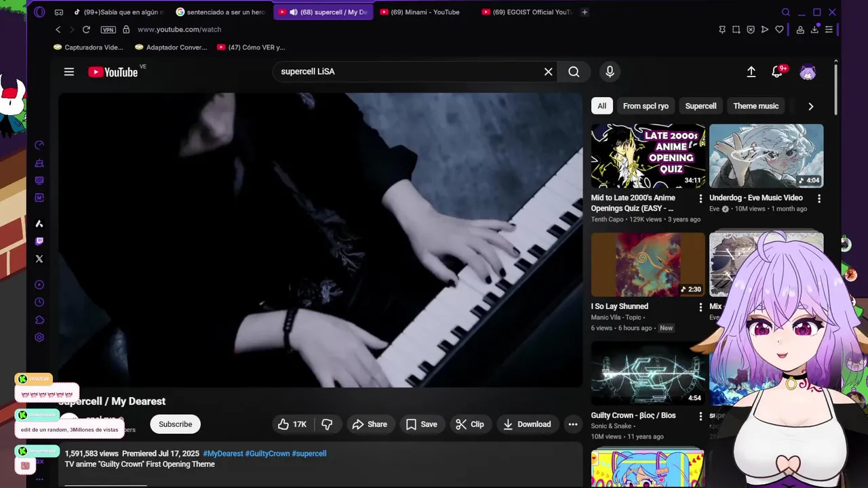Click the Subscribe button

175,424
